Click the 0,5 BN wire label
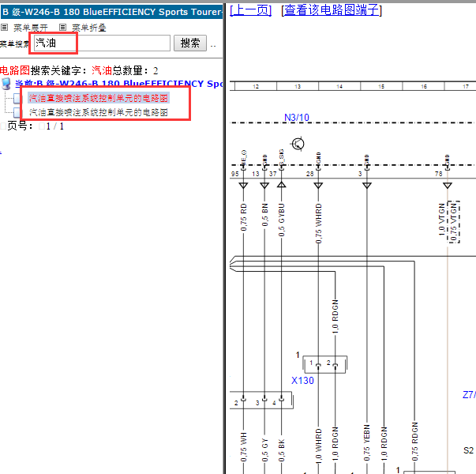 tap(264, 215)
